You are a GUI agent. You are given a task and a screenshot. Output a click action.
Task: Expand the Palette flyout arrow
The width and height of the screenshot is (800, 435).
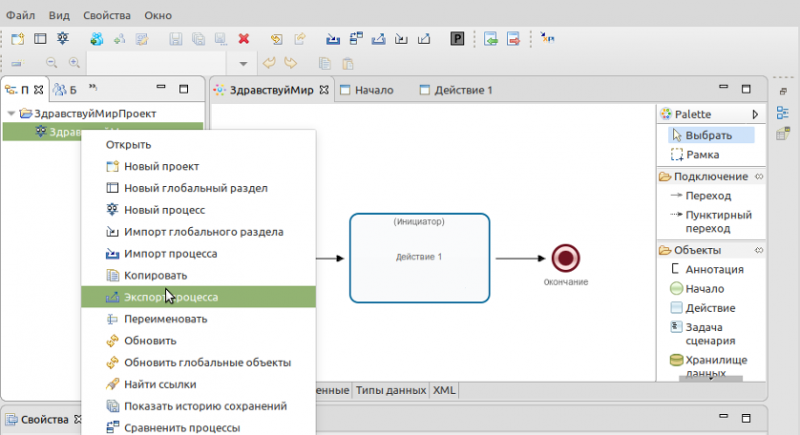(x=755, y=114)
